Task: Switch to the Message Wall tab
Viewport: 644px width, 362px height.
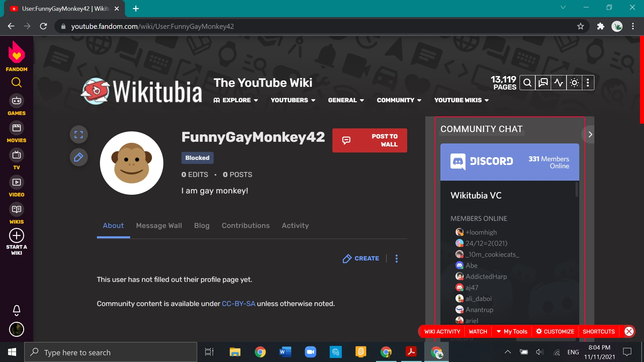Action: pos(159,226)
